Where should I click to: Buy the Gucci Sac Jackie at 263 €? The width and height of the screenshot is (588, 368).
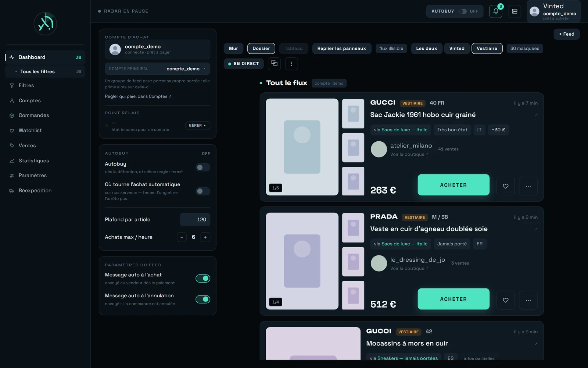(x=453, y=185)
